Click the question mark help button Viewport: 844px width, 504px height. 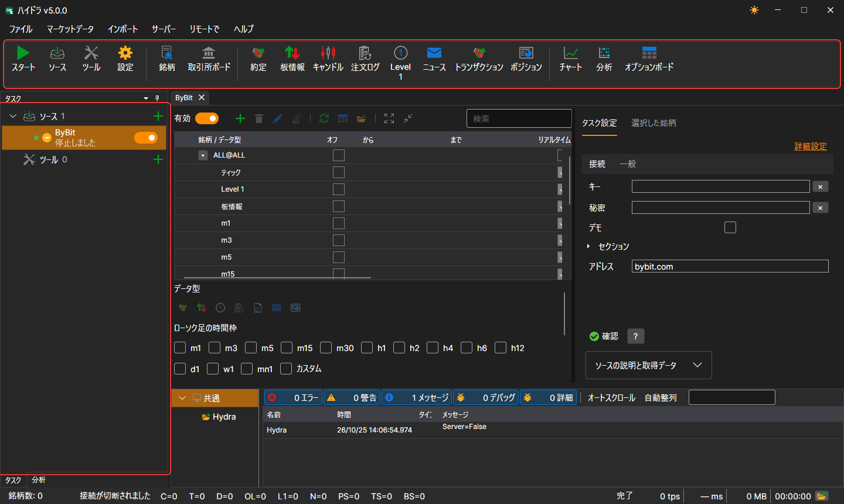pos(635,336)
